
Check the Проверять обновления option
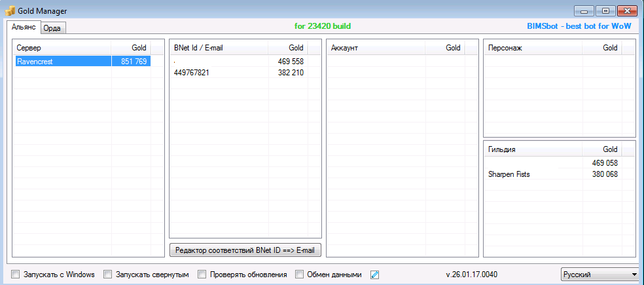coord(202,275)
